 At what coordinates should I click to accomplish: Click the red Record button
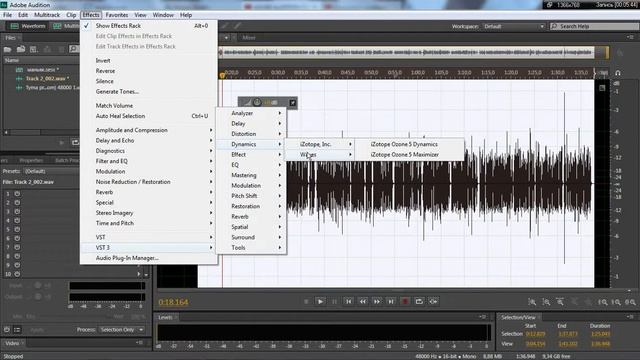click(x=405, y=301)
